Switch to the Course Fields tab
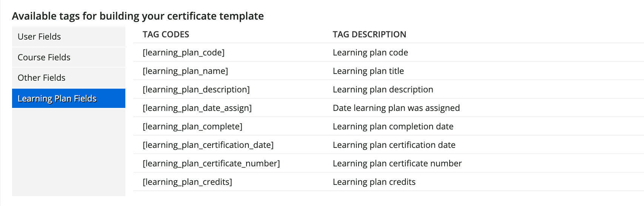 44,57
